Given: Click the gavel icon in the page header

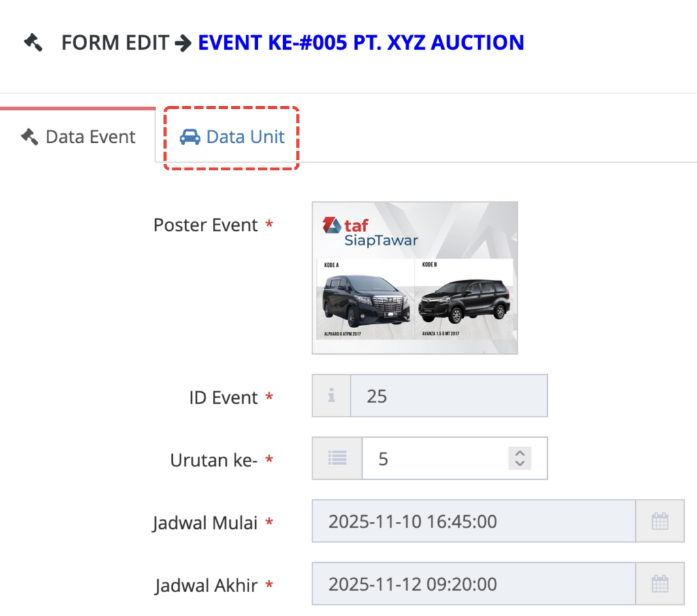Looking at the screenshot, I should coord(33,43).
